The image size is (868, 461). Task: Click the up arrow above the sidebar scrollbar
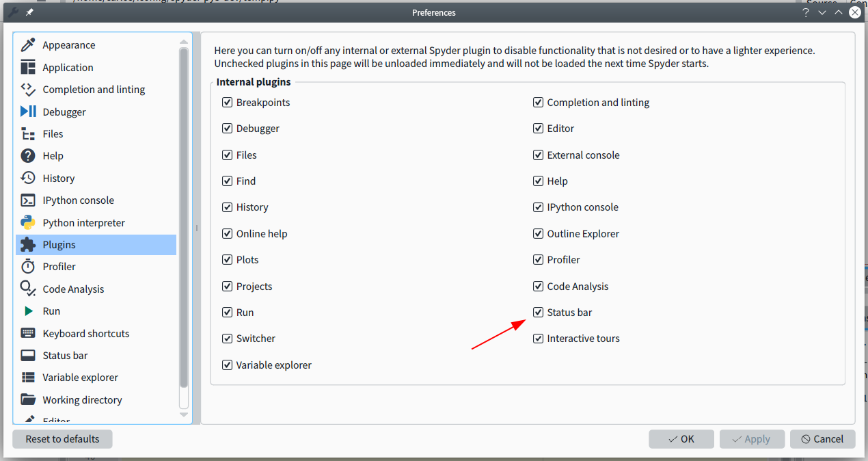click(x=183, y=41)
